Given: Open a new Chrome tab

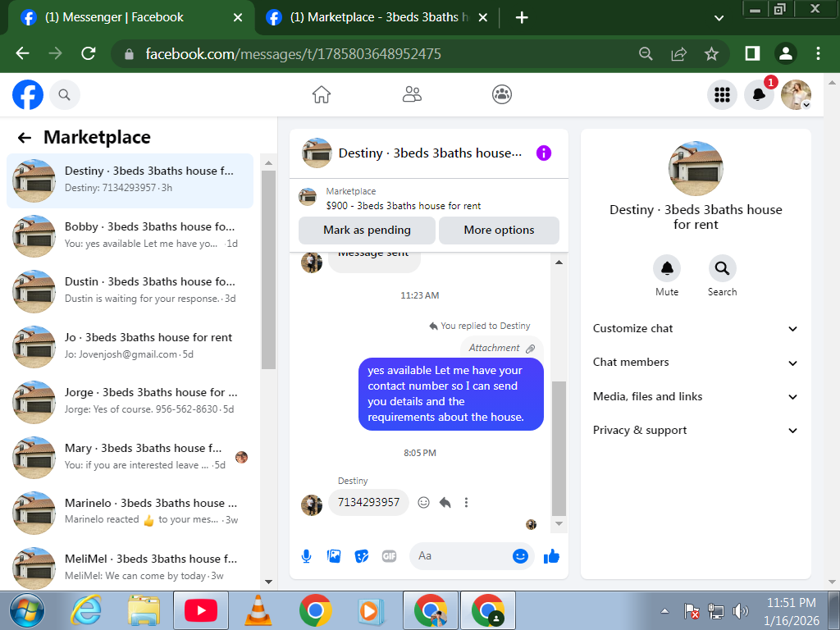Looking at the screenshot, I should [x=522, y=18].
